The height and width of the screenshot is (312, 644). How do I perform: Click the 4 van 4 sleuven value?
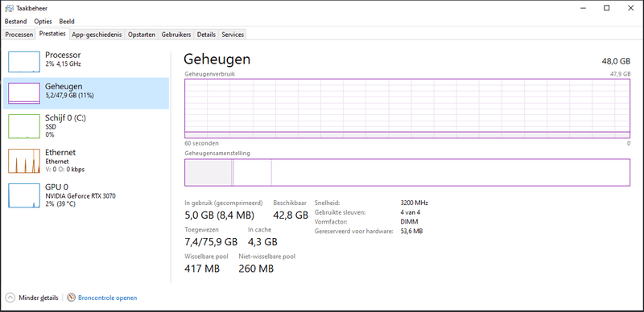tap(411, 212)
